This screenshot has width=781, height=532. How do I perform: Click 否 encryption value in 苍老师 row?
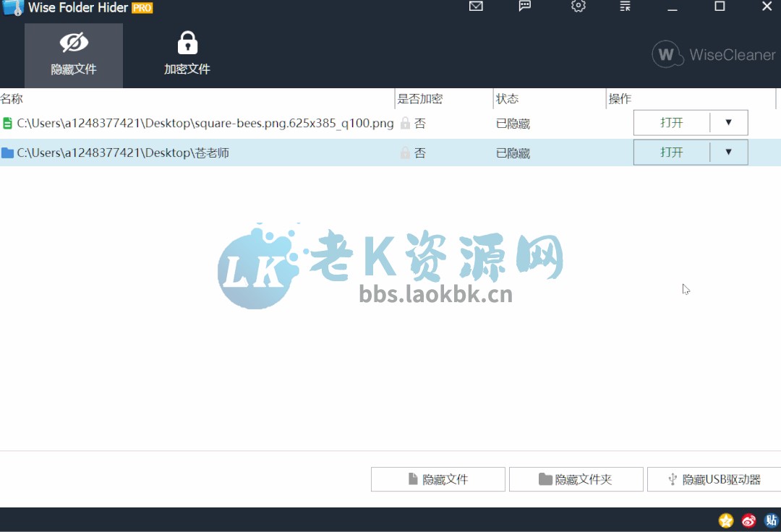(420, 153)
